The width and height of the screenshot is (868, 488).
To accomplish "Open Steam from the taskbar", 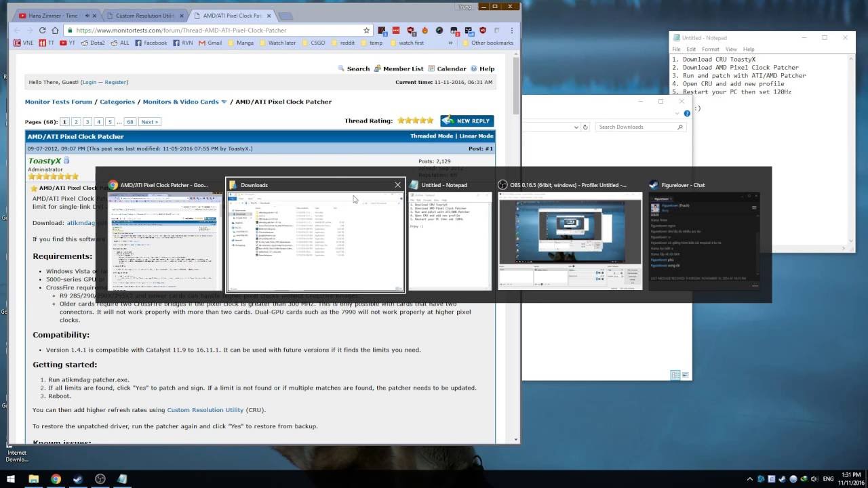I will (77, 479).
